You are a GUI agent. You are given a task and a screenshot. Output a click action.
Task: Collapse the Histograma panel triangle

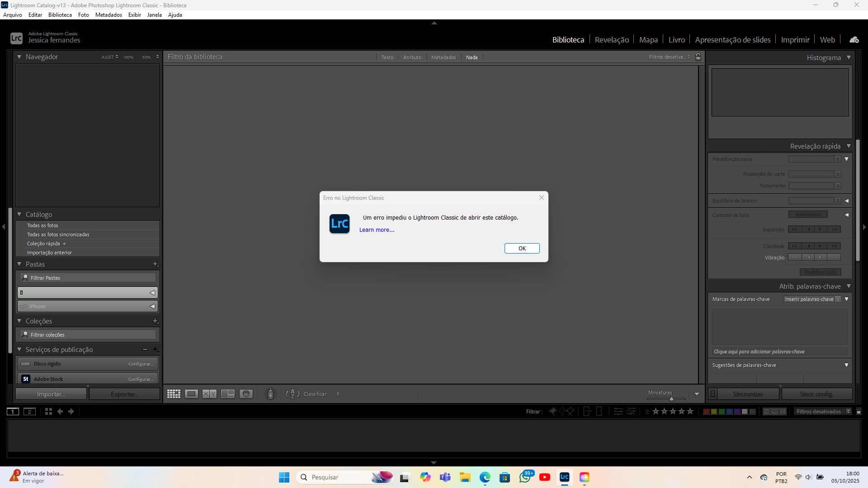tap(849, 57)
